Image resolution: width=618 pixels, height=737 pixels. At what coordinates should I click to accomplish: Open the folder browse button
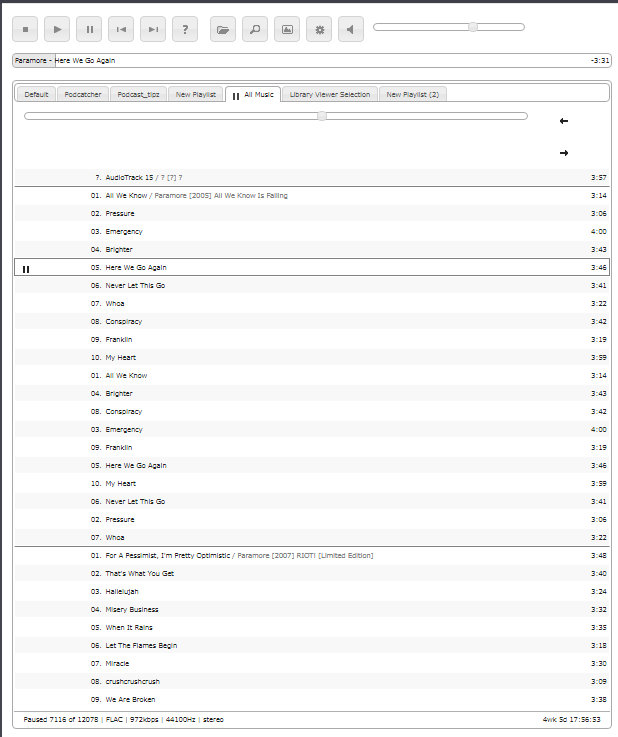coord(223,29)
